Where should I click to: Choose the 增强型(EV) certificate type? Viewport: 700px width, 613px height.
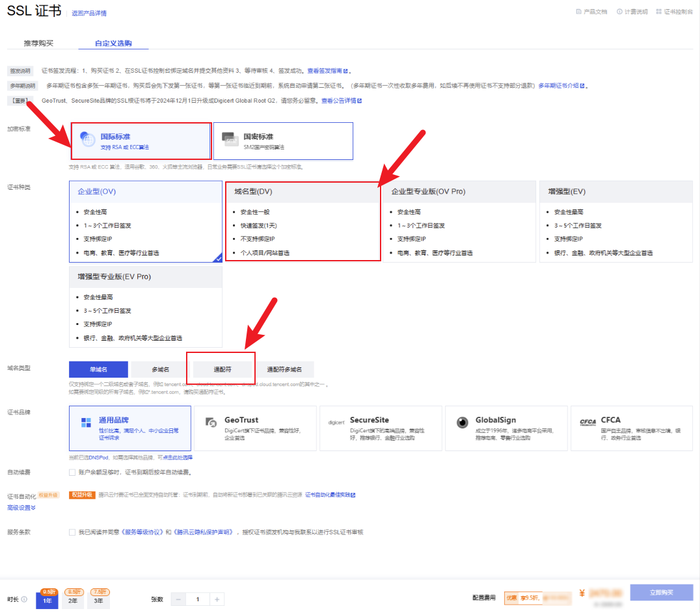(x=616, y=221)
